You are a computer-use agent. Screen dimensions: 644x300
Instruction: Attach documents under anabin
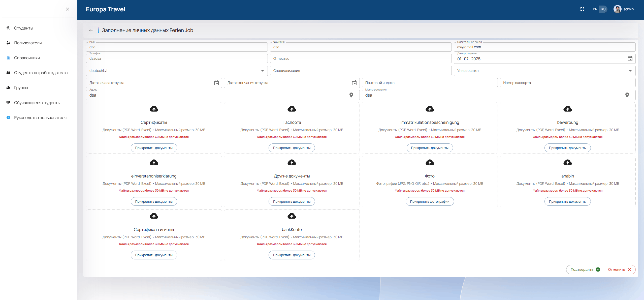tap(567, 202)
